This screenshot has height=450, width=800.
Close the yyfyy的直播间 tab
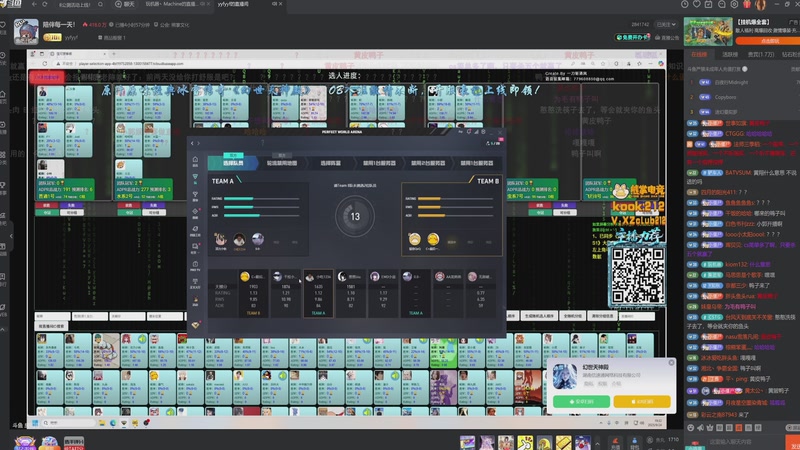click(x=281, y=4)
